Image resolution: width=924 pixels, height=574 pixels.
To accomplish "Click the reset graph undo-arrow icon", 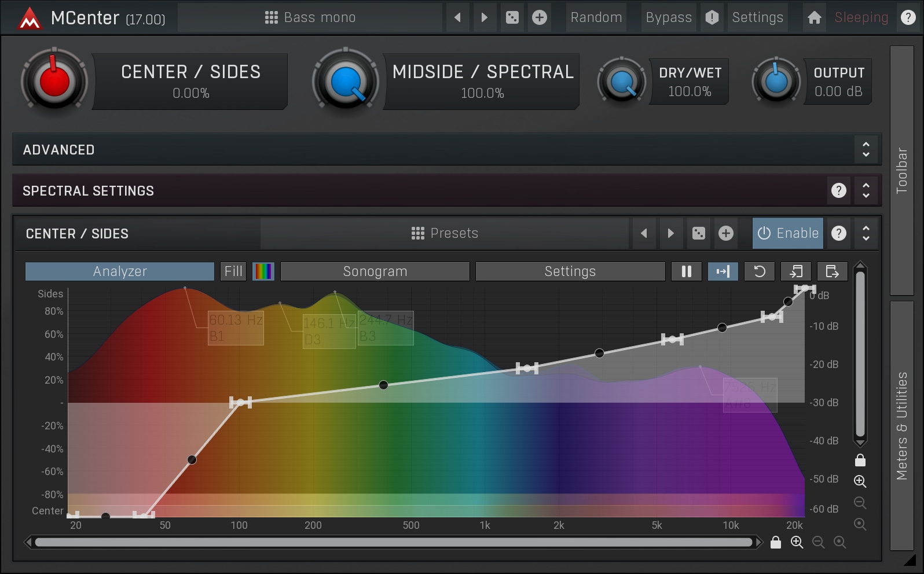I will [760, 271].
